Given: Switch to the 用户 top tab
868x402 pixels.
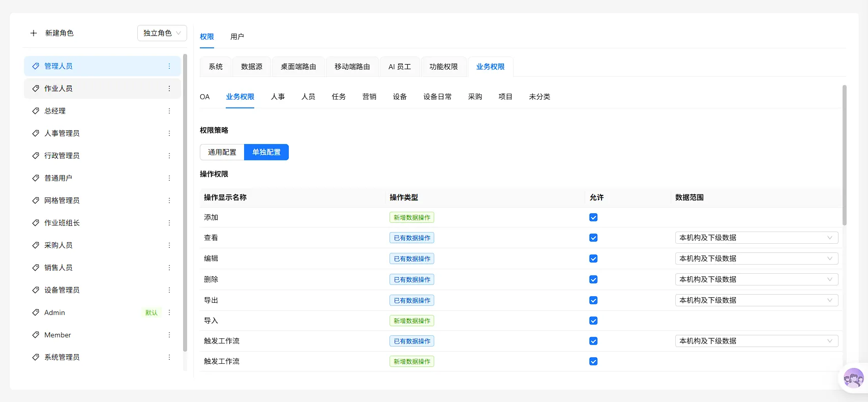Looking at the screenshot, I should pyautogui.click(x=237, y=37).
